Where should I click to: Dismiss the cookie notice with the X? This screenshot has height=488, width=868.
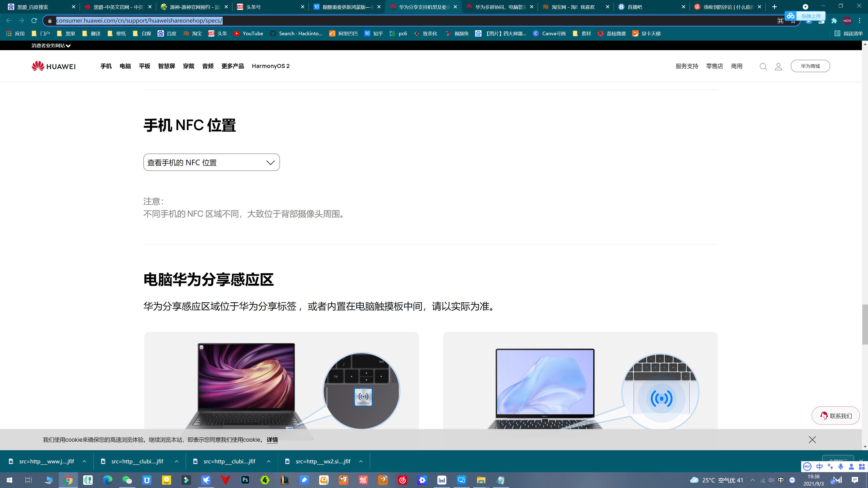[x=812, y=439]
